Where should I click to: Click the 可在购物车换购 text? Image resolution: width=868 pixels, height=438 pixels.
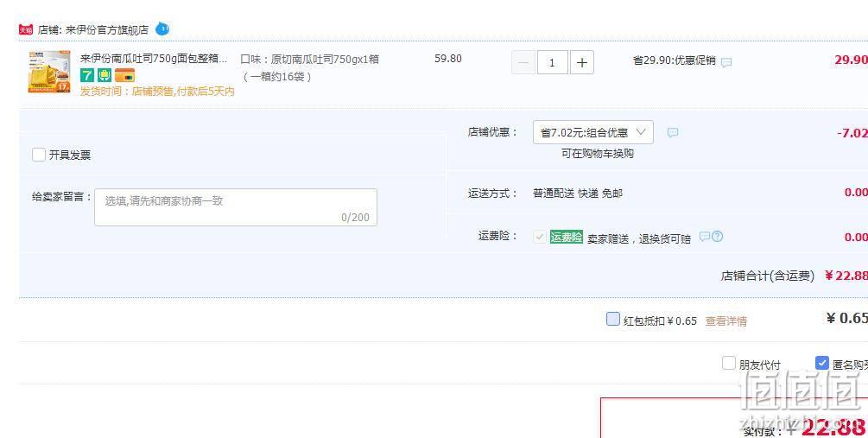(x=598, y=154)
